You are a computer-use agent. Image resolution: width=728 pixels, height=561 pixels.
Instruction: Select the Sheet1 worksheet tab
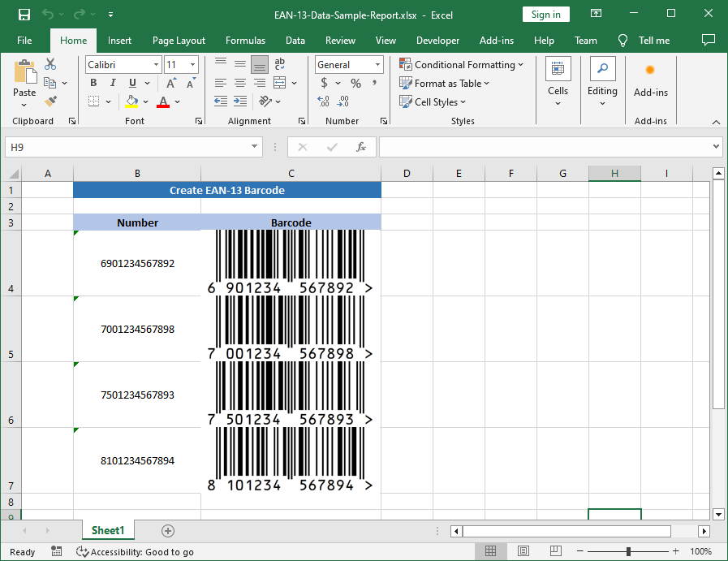coord(108,530)
